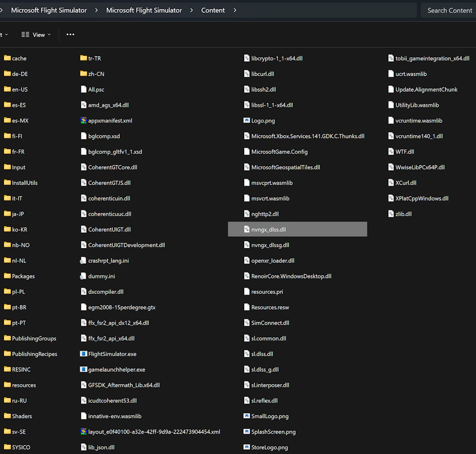The height and width of the screenshot is (454, 476).
Task: Click the All.psc file icon
Action: click(83, 89)
